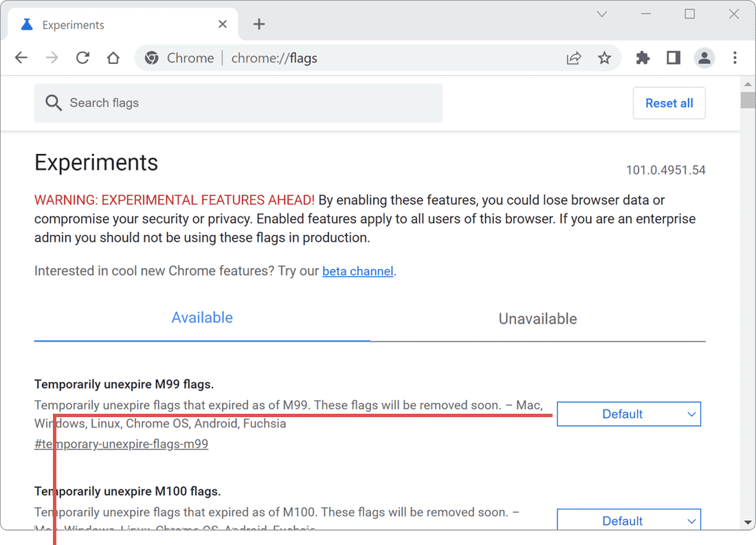This screenshot has width=756, height=545.
Task: Click the Experiments page heading
Action: click(x=96, y=162)
